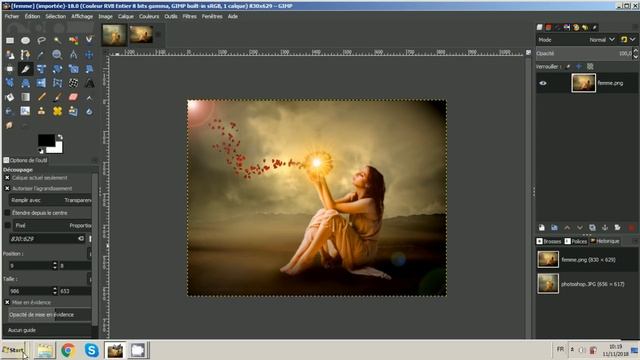
Task: Enable Étendre depuis le centre
Action: coord(7,213)
